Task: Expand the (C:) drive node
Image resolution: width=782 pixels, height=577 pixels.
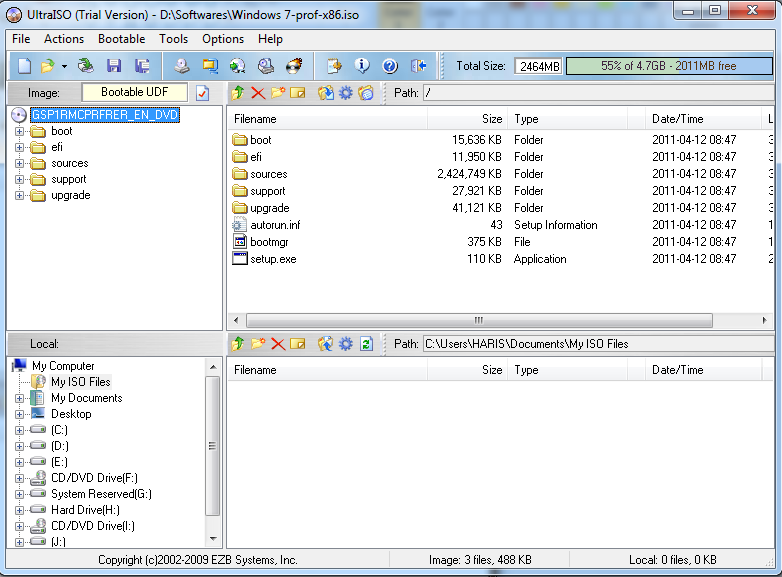Action: (x=19, y=430)
